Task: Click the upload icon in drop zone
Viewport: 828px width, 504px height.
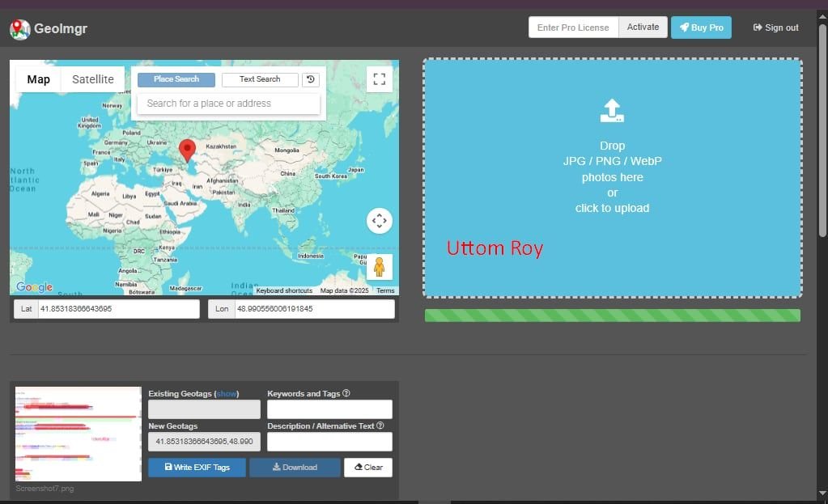Action: click(x=612, y=111)
